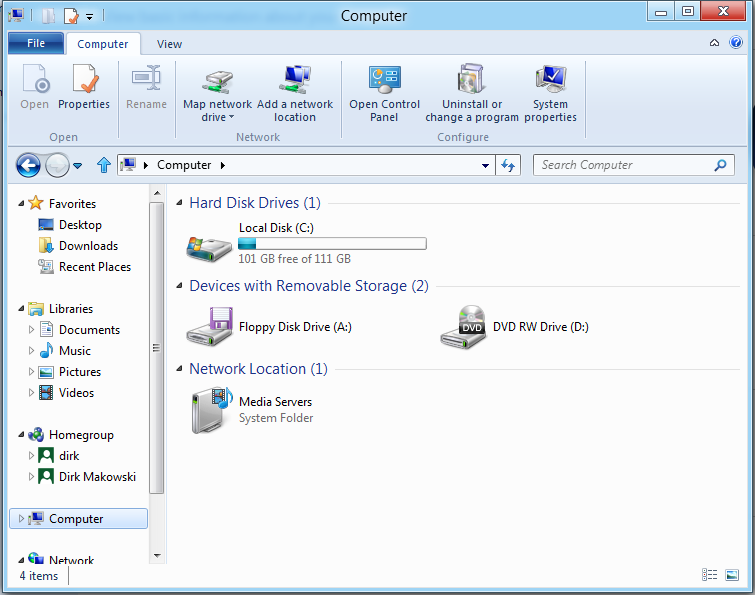Open Help with the question mark icon
Viewport: 755px width, 595px height.
click(x=736, y=42)
